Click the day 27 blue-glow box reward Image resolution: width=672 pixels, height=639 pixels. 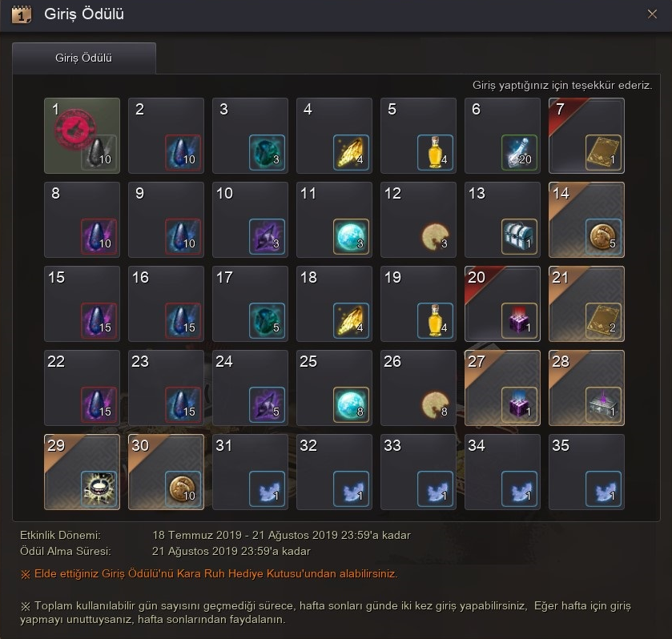click(x=519, y=404)
